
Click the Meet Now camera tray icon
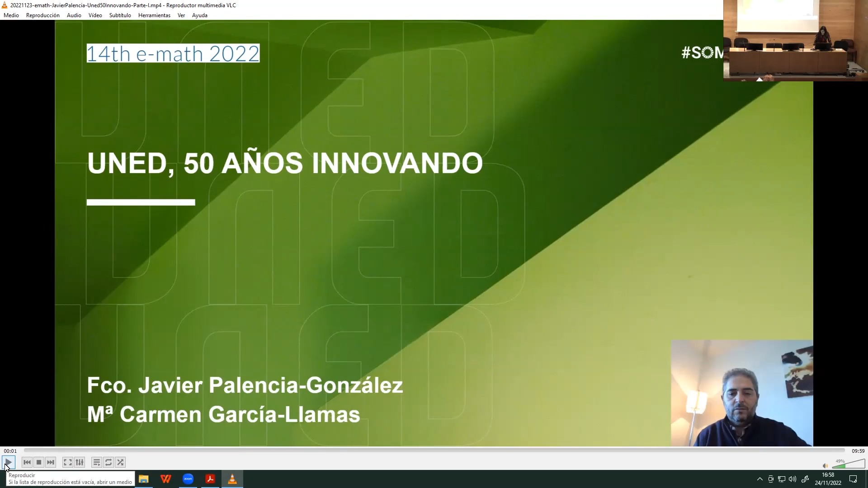pyautogui.click(x=771, y=479)
